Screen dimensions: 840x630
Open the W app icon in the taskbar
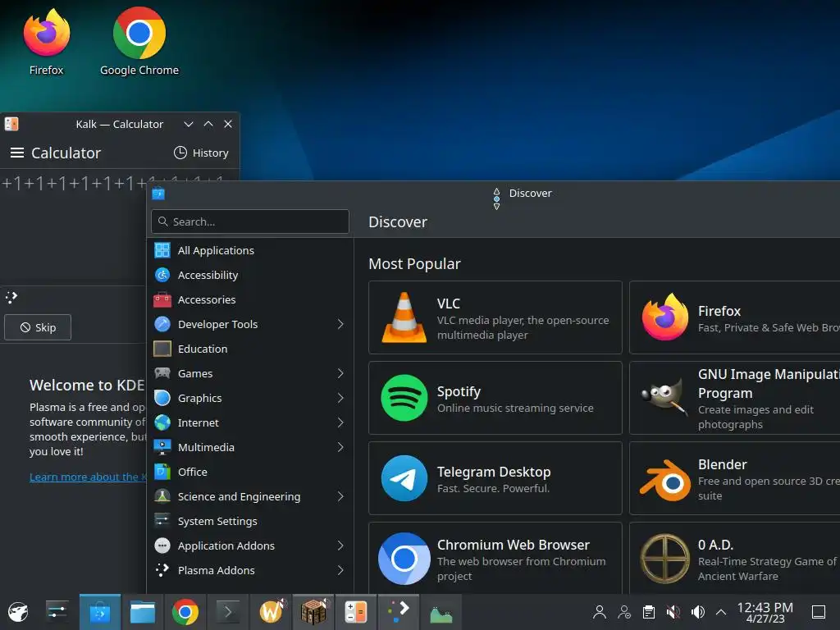[271, 612]
